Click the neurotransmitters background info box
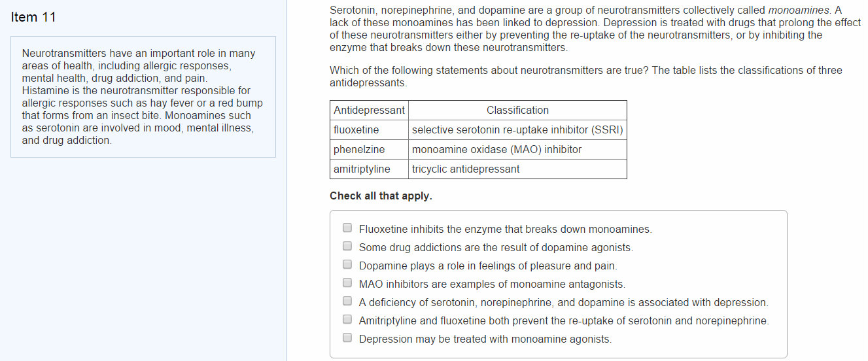The width and height of the screenshot is (868, 361). coord(143,97)
